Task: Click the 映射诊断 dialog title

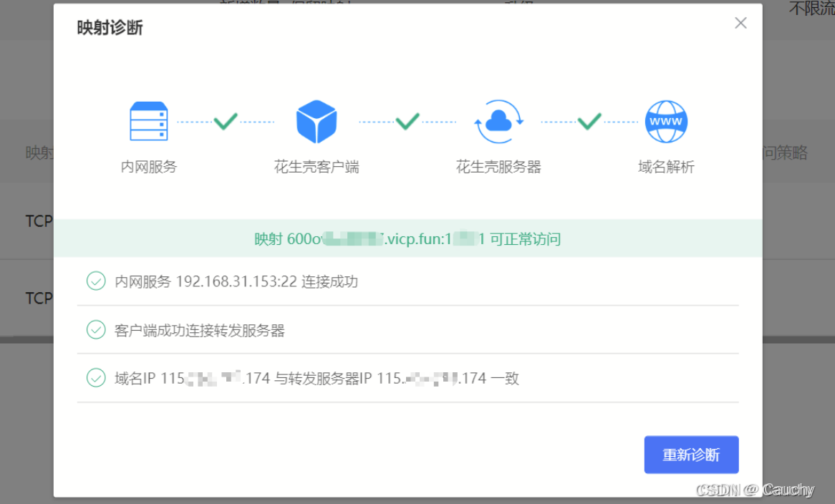Action: pos(110,28)
